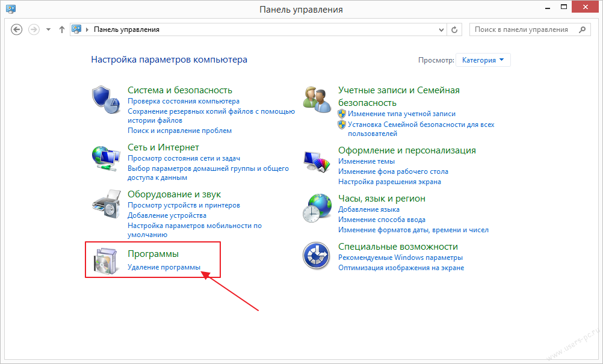The width and height of the screenshot is (603, 364).
Task: Click Изменение способа ввода
Action: pyautogui.click(x=382, y=220)
